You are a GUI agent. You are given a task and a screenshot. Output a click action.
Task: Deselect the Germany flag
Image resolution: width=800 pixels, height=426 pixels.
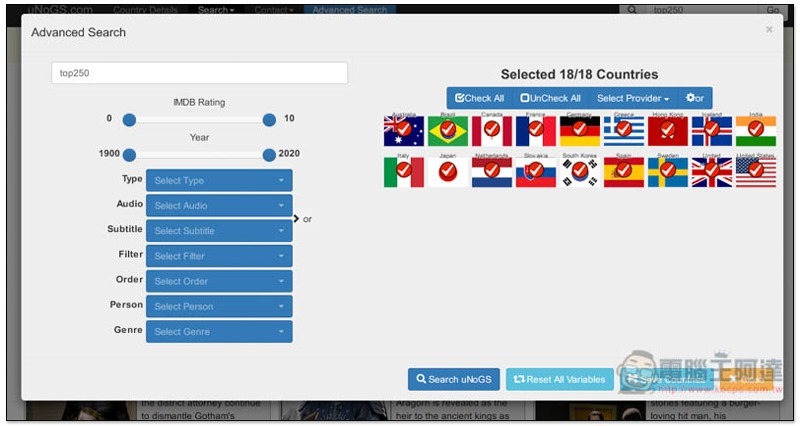point(579,131)
